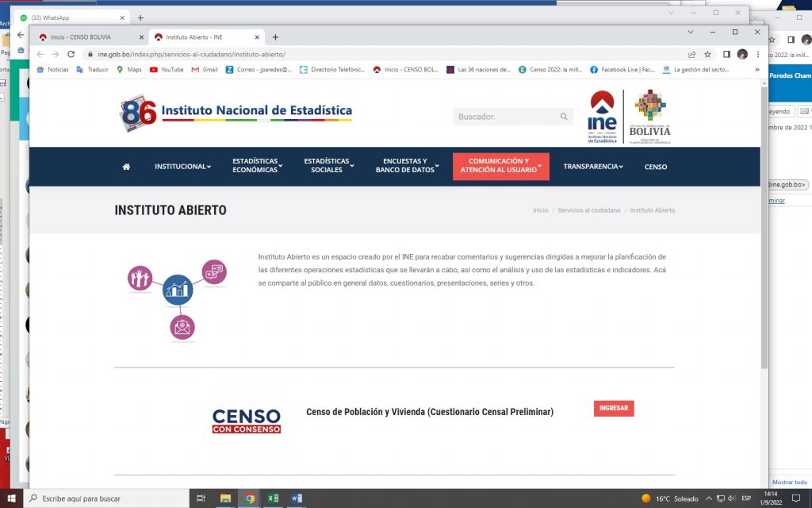Image resolution: width=812 pixels, height=508 pixels.
Task: Open YouTube bookmark in bookmarks bar
Action: click(167, 70)
